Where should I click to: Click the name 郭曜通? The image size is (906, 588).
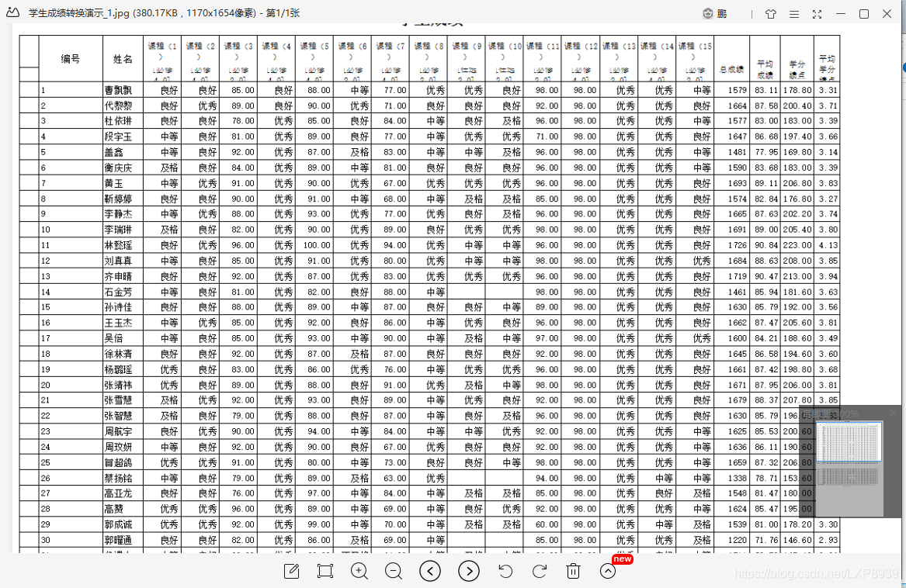[119, 540]
